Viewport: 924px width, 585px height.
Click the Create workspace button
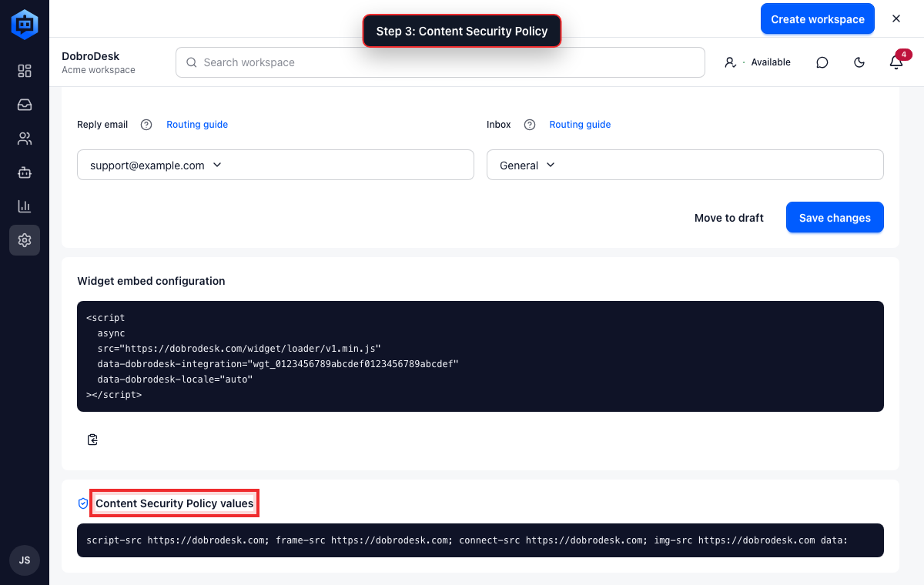(x=818, y=18)
